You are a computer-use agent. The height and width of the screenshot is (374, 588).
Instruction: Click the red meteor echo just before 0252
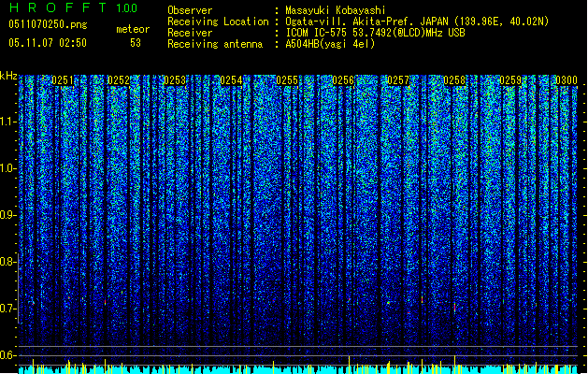(105, 302)
